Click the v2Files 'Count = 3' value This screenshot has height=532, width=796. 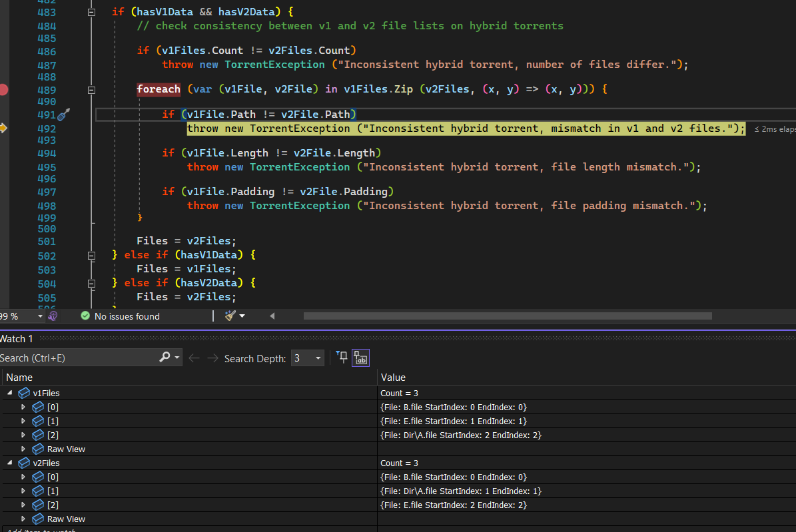click(399, 463)
